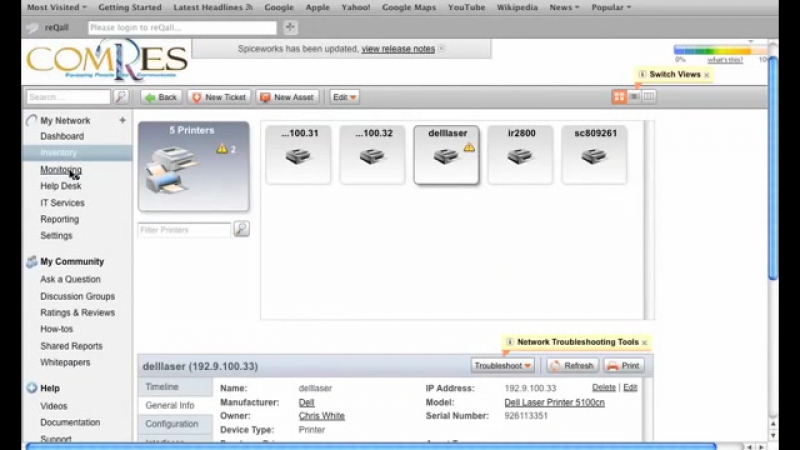Image resolution: width=800 pixels, height=450 pixels.
Task: Click the colored usage progress bar
Action: pyautogui.click(x=720, y=50)
